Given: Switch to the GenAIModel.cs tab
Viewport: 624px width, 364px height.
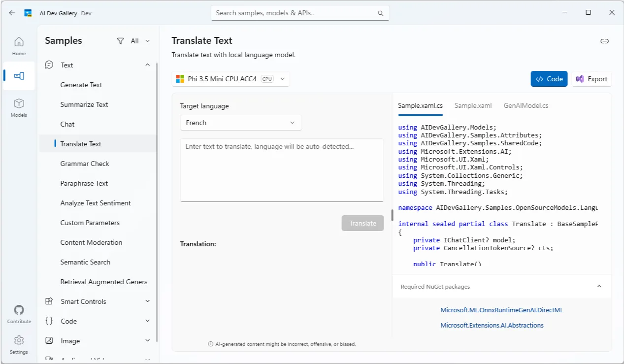Looking at the screenshot, I should (x=525, y=105).
